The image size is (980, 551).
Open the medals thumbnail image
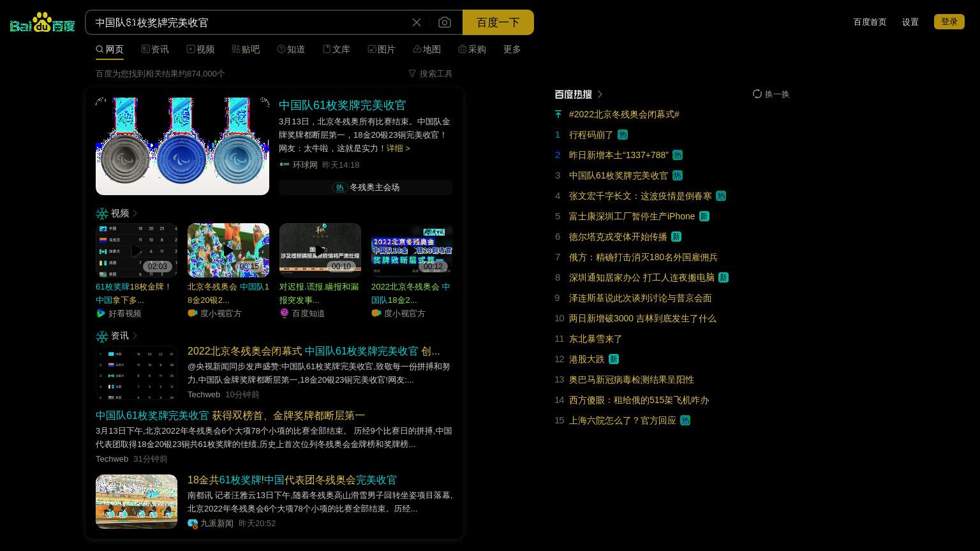(x=182, y=146)
